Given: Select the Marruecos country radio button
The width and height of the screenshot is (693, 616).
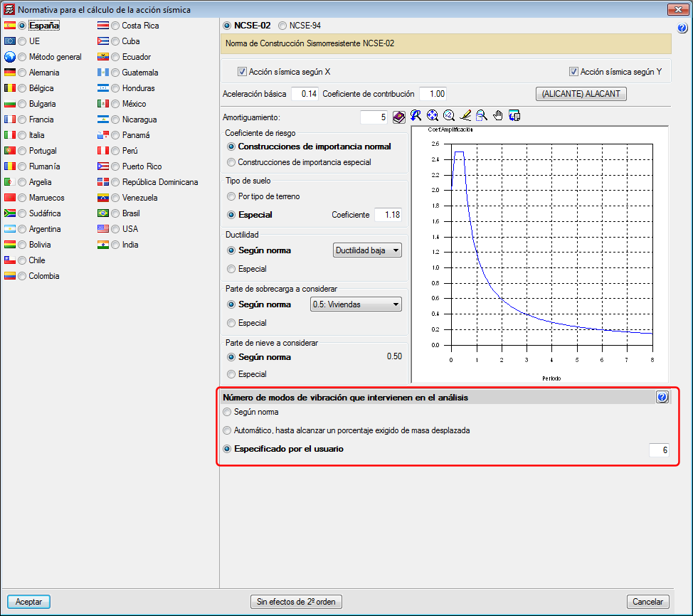Looking at the screenshot, I should pos(22,198).
